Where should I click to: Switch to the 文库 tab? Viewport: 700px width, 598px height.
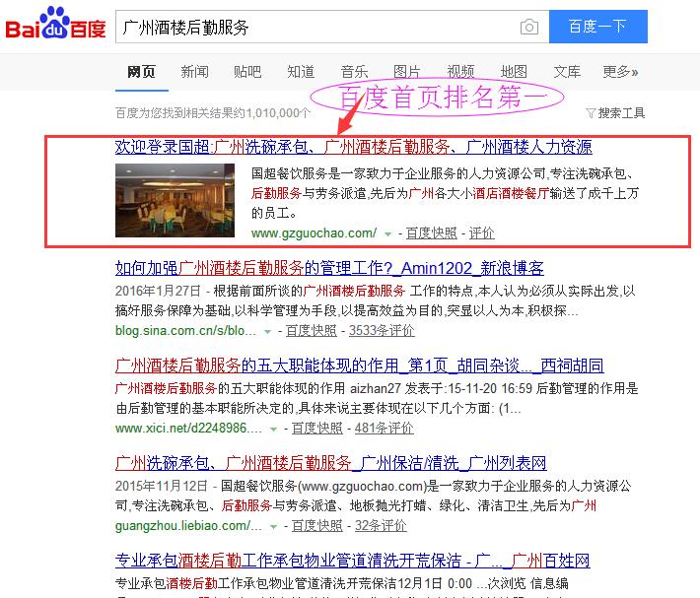tap(567, 72)
